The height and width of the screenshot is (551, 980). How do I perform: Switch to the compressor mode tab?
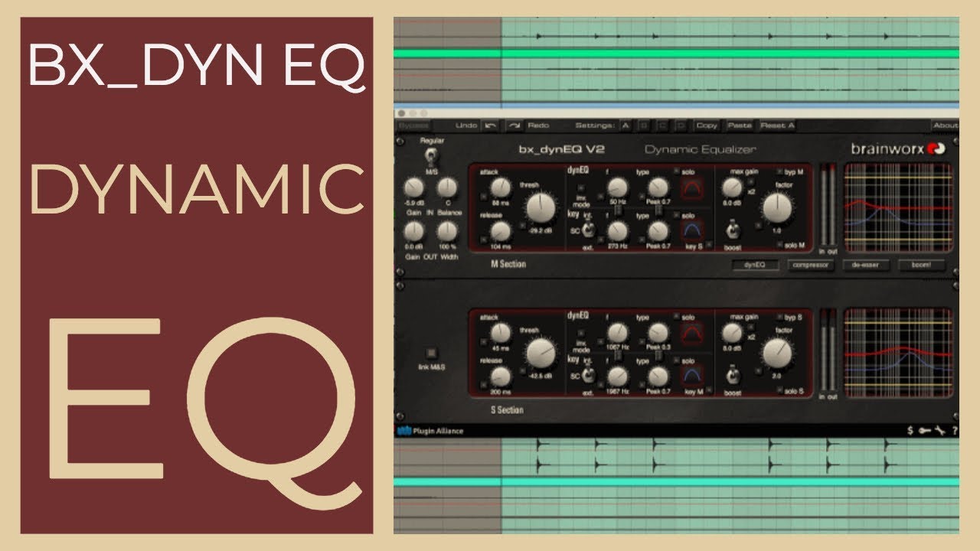[811, 266]
